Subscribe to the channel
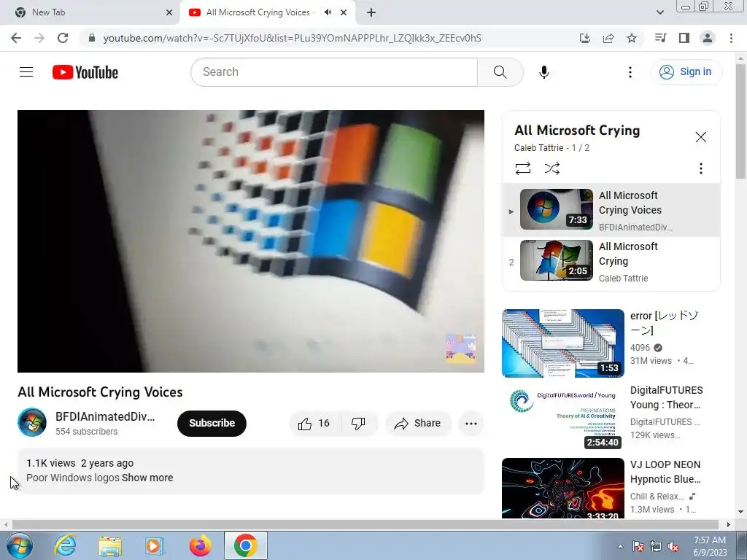 click(212, 424)
